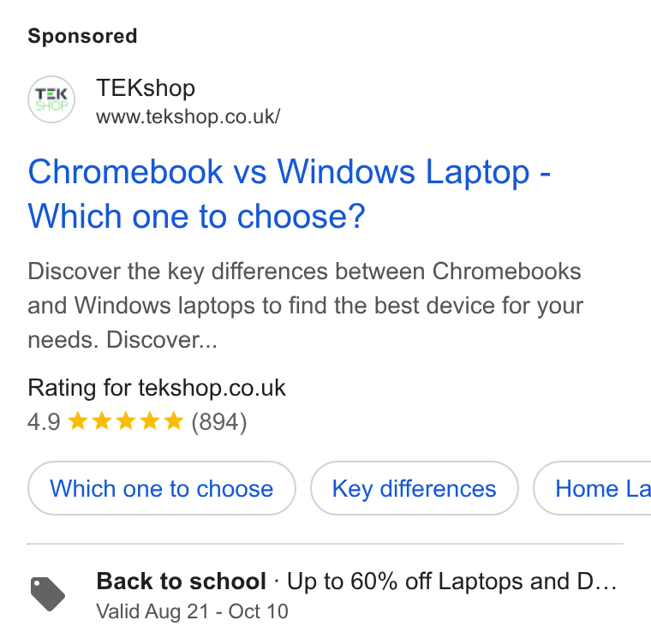
Task: Click the Valid Aug 21 - Oct 10 text
Action: tap(192, 611)
